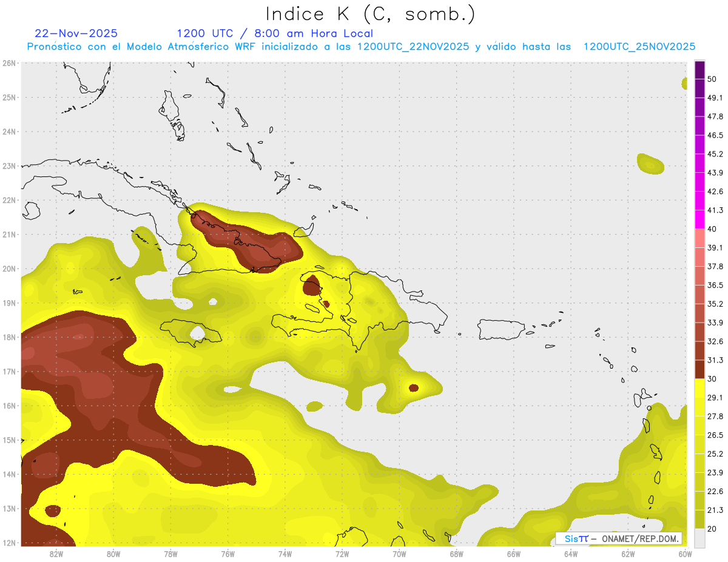Click the latitude label '20N'

(x=8, y=269)
